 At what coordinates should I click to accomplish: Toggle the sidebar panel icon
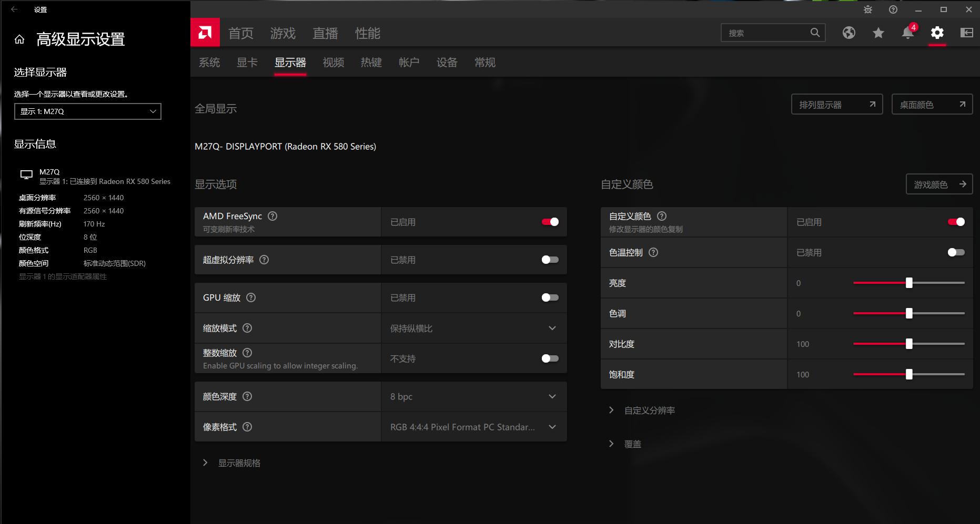(967, 33)
